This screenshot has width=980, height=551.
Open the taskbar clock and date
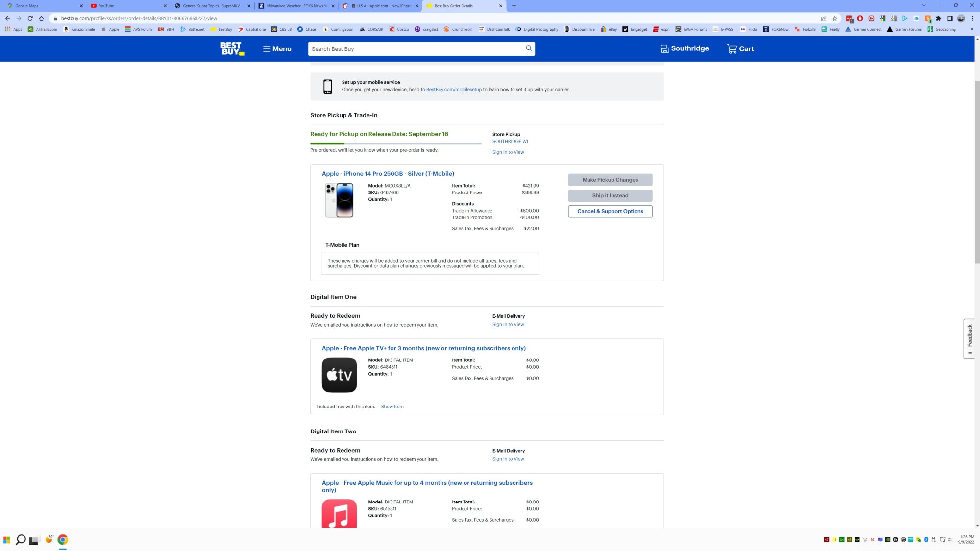click(x=967, y=539)
